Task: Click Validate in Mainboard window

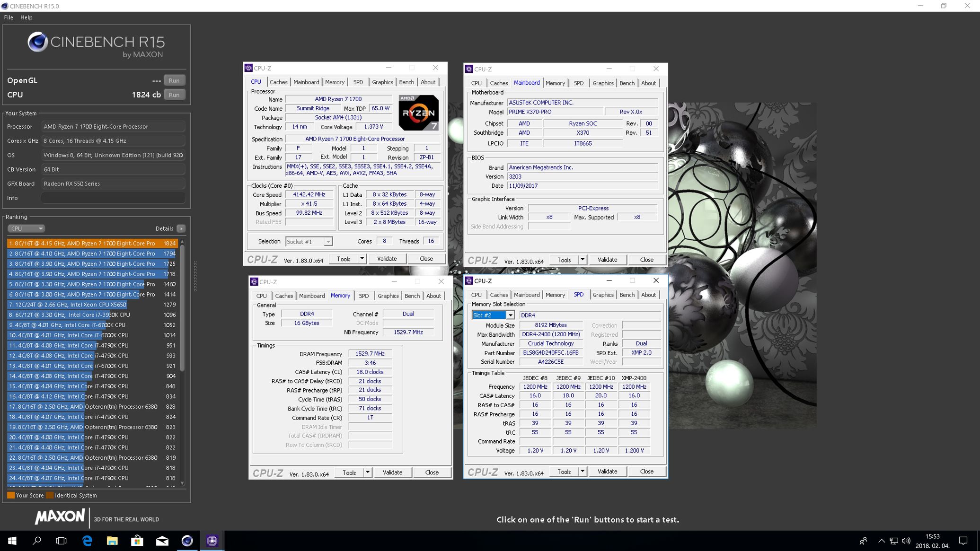Action: [x=607, y=260]
